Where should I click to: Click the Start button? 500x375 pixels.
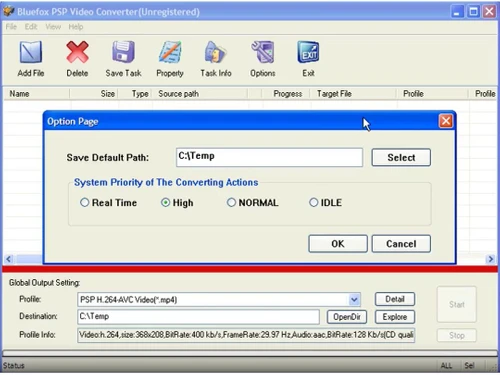[x=456, y=304]
